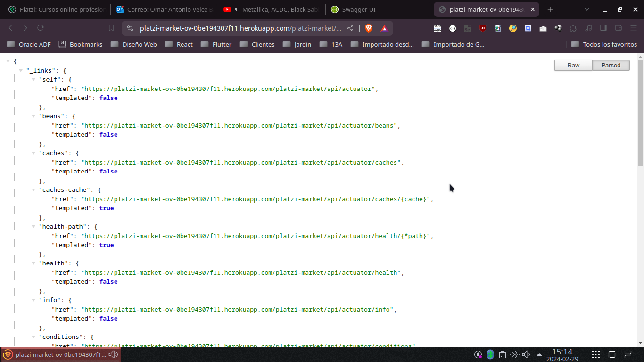This screenshot has height=362, width=644.
Task: Click the show desktop square icon
Action: [612, 354]
